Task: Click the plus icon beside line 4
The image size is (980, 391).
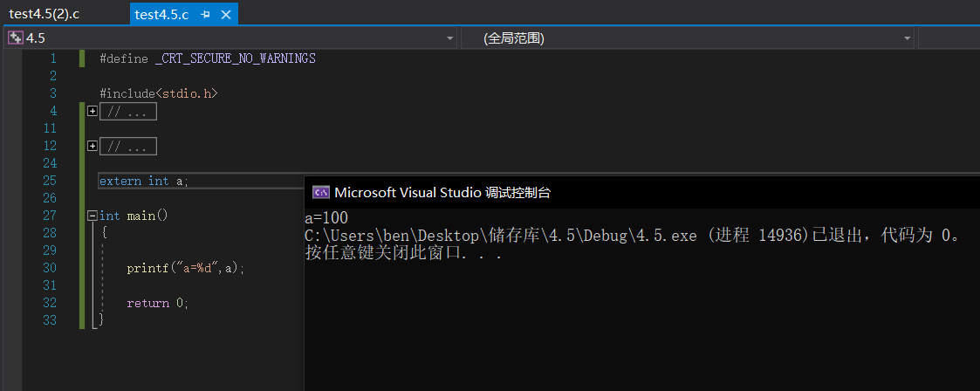Action: pyautogui.click(x=93, y=111)
